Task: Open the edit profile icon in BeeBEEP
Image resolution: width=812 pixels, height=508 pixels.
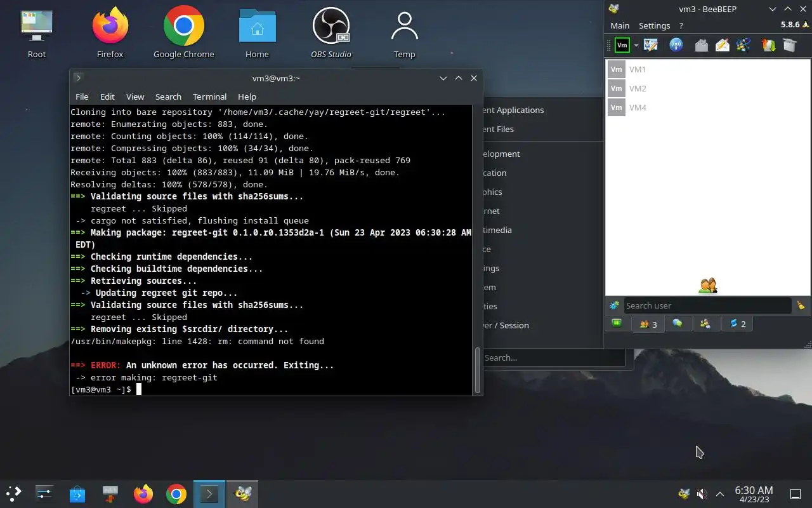Action: (x=651, y=45)
